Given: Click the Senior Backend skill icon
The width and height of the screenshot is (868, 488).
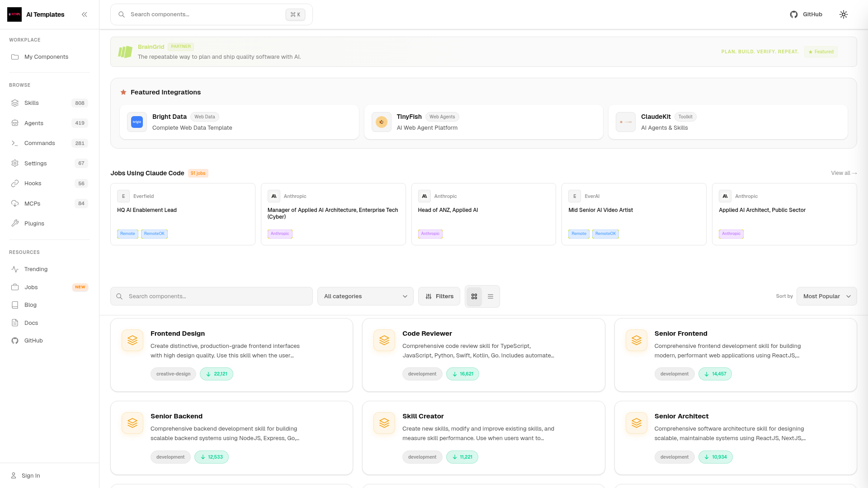Looking at the screenshot, I should point(132,423).
